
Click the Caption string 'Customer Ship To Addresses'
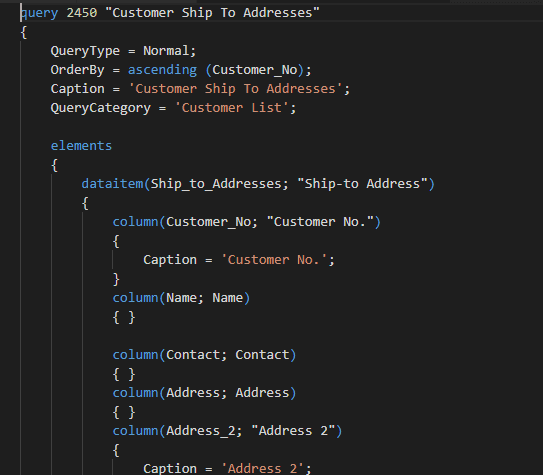tap(235, 89)
